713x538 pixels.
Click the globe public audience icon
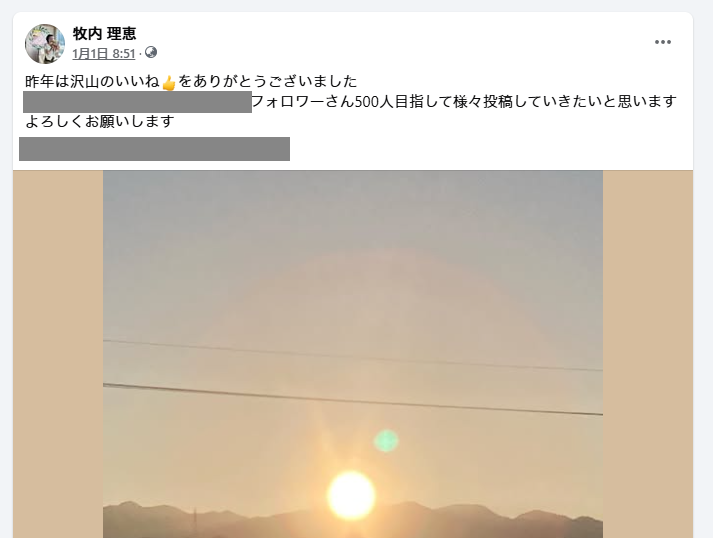(x=151, y=53)
